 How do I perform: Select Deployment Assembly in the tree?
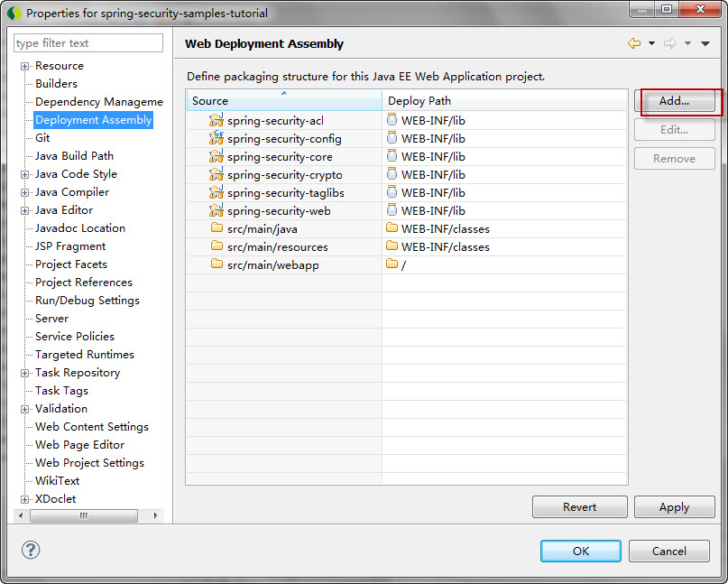(x=93, y=120)
